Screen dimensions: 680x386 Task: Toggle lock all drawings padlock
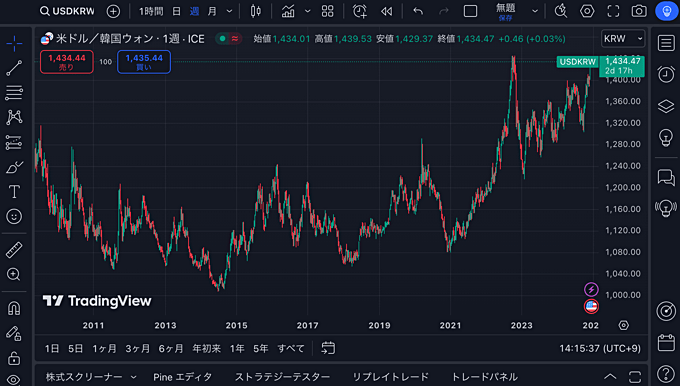tap(14, 358)
